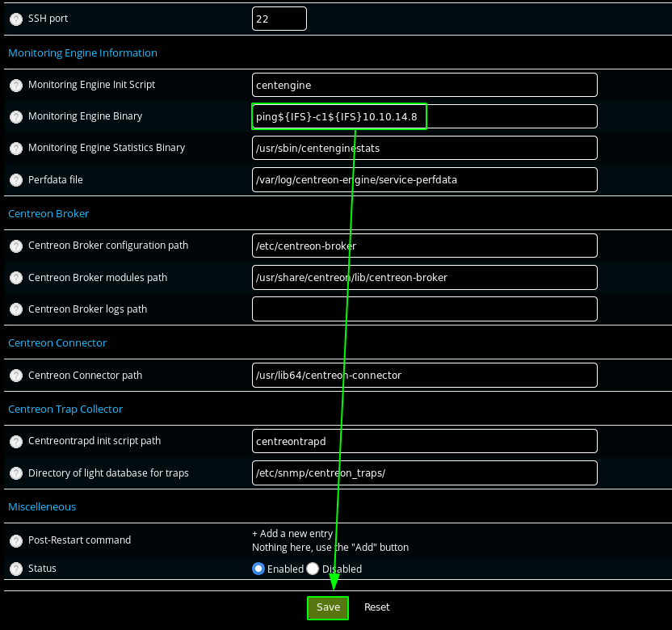Click help icon next to Post-Restart command

coord(16,540)
